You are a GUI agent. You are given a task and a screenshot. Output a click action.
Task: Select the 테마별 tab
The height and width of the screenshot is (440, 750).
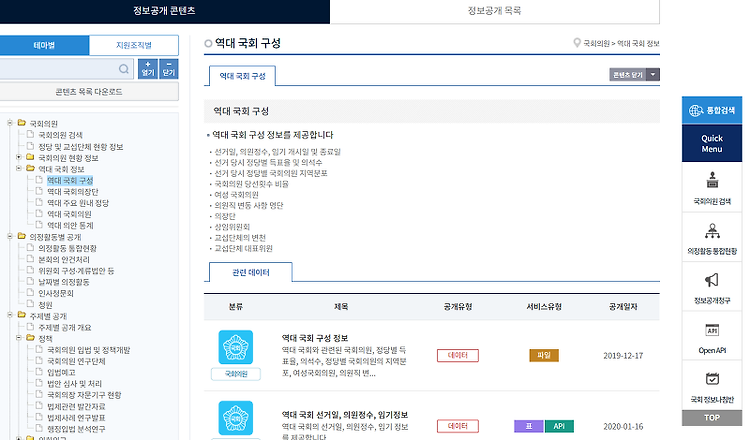[x=44, y=45]
